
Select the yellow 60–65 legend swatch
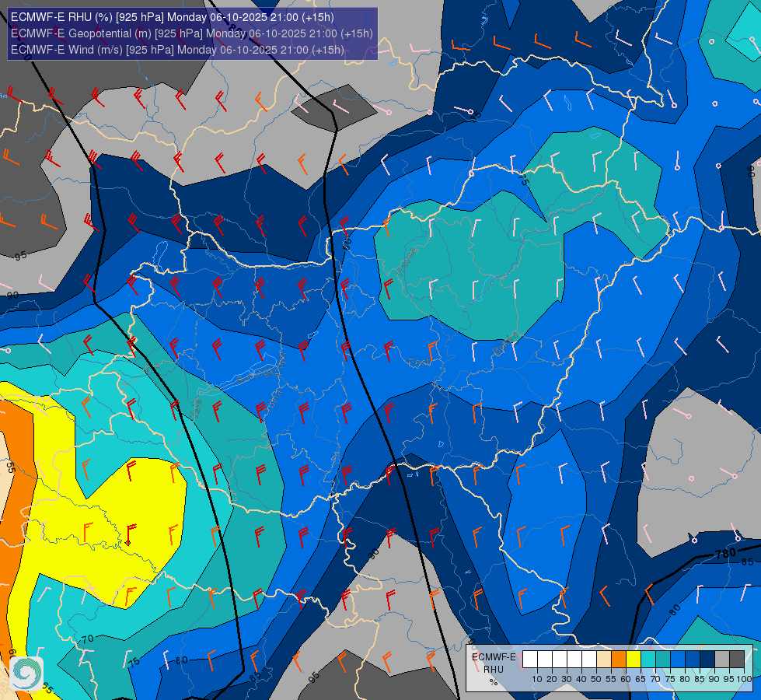(x=634, y=660)
